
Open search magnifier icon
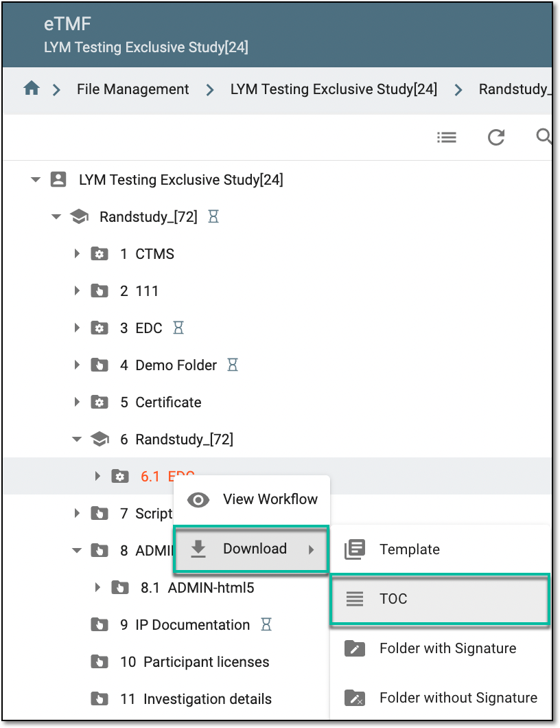(544, 137)
